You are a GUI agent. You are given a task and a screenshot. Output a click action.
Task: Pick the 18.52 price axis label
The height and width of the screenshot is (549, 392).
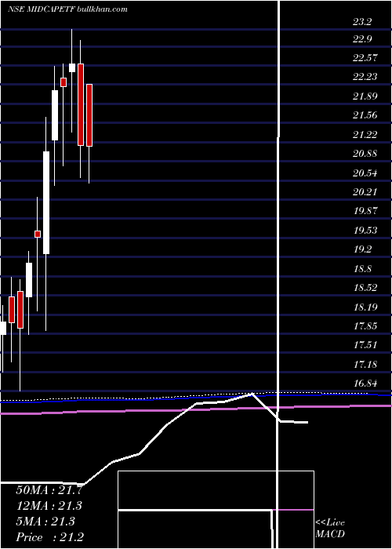tap(365, 288)
